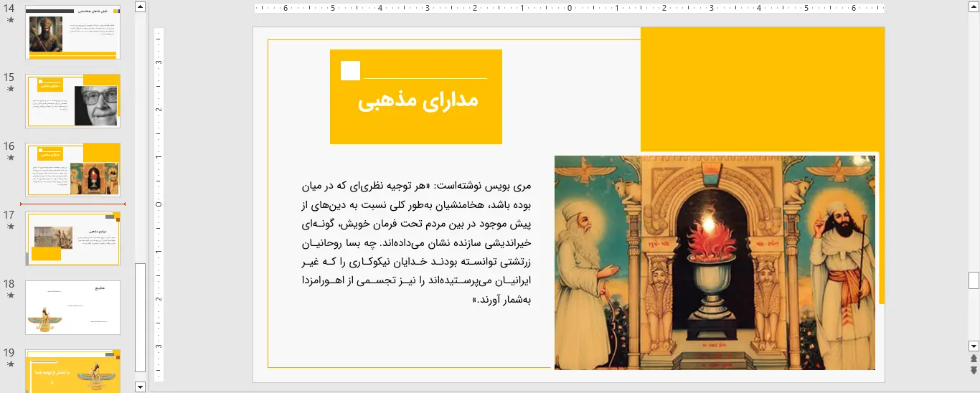Click the animation star icon beside slide 18
Screen dimensions: 980x393
(10, 295)
